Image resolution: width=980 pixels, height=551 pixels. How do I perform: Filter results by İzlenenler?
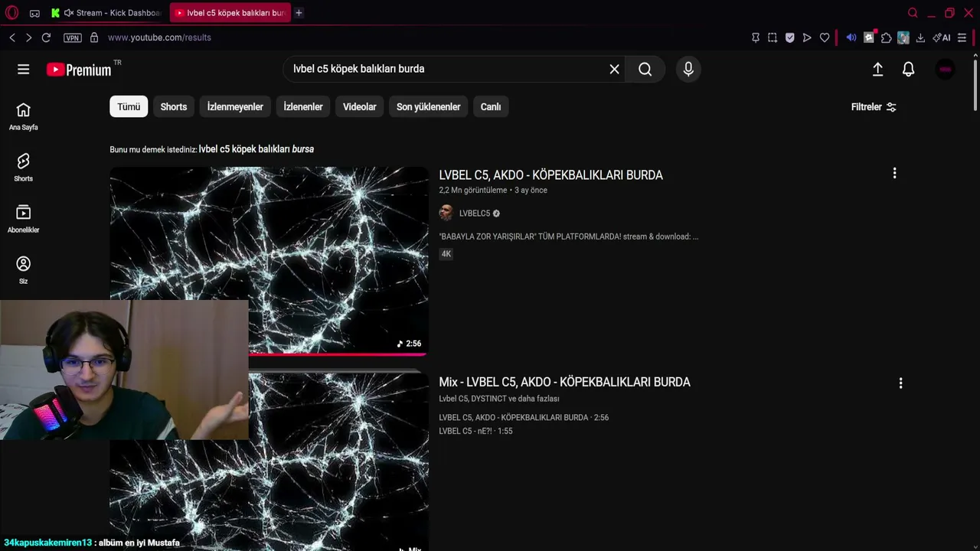point(303,107)
